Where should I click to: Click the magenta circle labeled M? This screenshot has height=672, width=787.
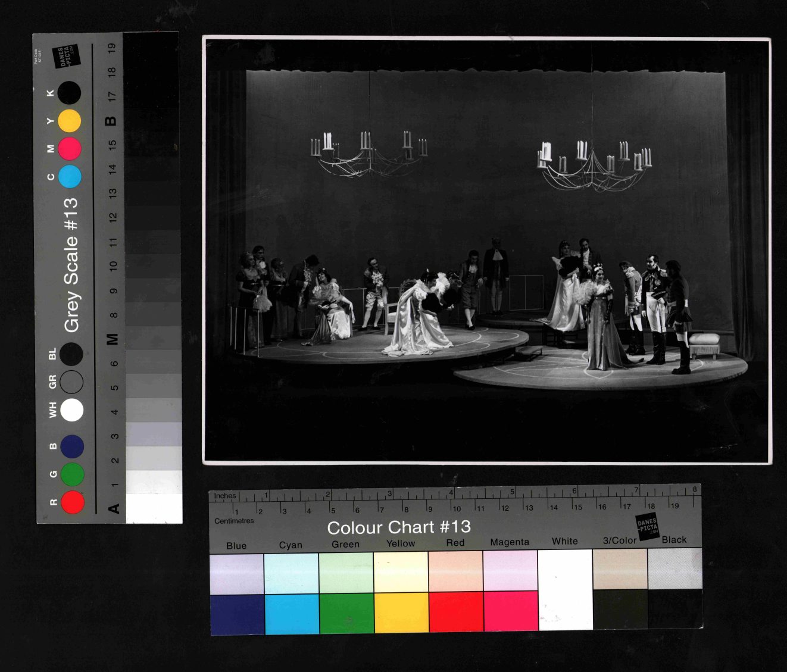pos(70,148)
